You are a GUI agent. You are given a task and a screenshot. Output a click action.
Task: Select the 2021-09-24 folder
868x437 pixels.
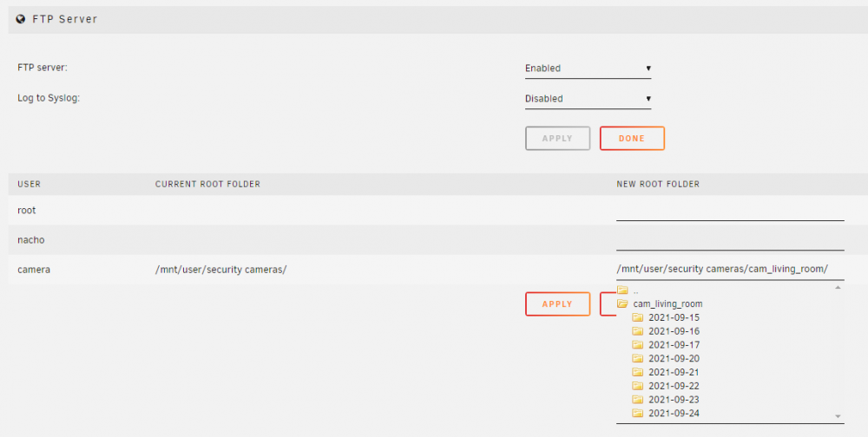[x=674, y=414]
